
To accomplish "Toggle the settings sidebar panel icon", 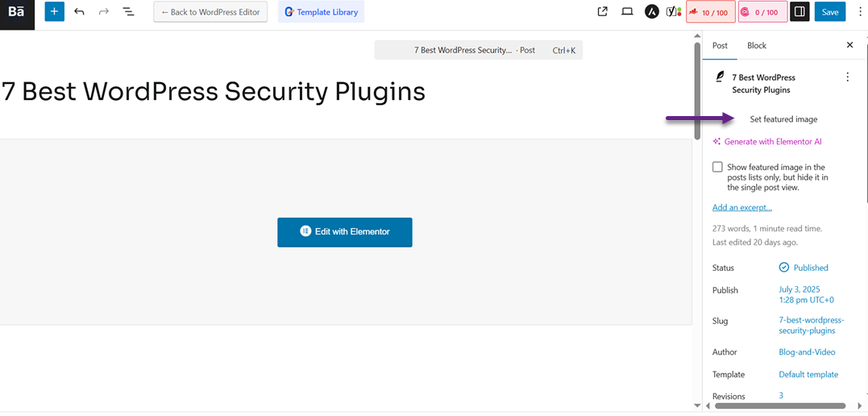I will click(799, 11).
